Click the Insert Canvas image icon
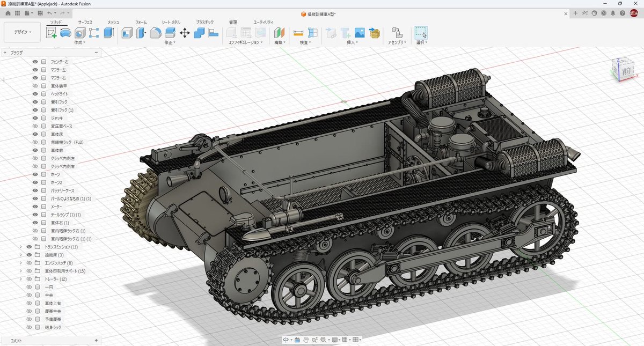Screen dimensions: 644x346 pos(360,33)
